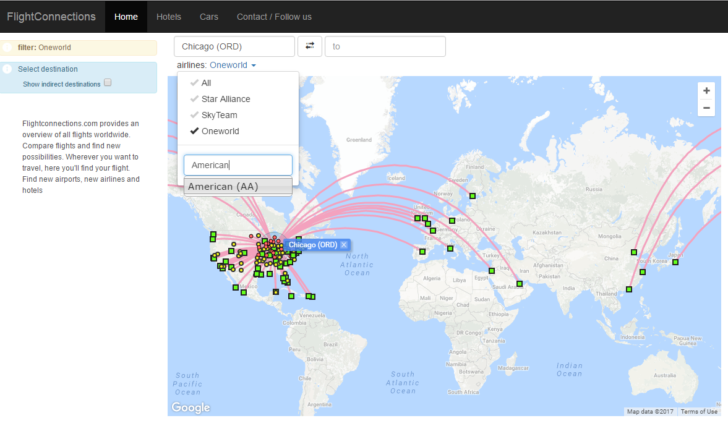Open the Cars menu item
The width and height of the screenshot is (728, 426).
(x=209, y=17)
